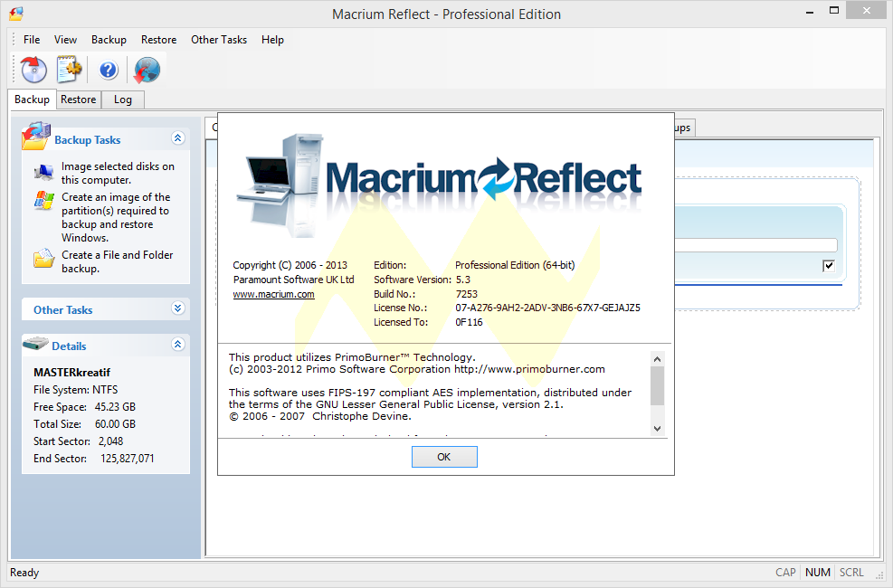Click the Start Sector 2,048 value

(x=110, y=441)
